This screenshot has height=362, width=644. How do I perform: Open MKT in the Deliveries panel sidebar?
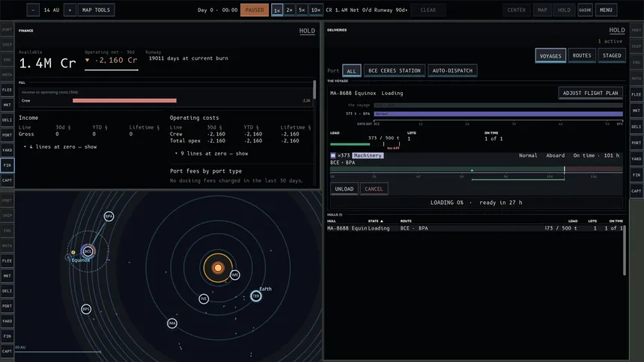(x=637, y=111)
